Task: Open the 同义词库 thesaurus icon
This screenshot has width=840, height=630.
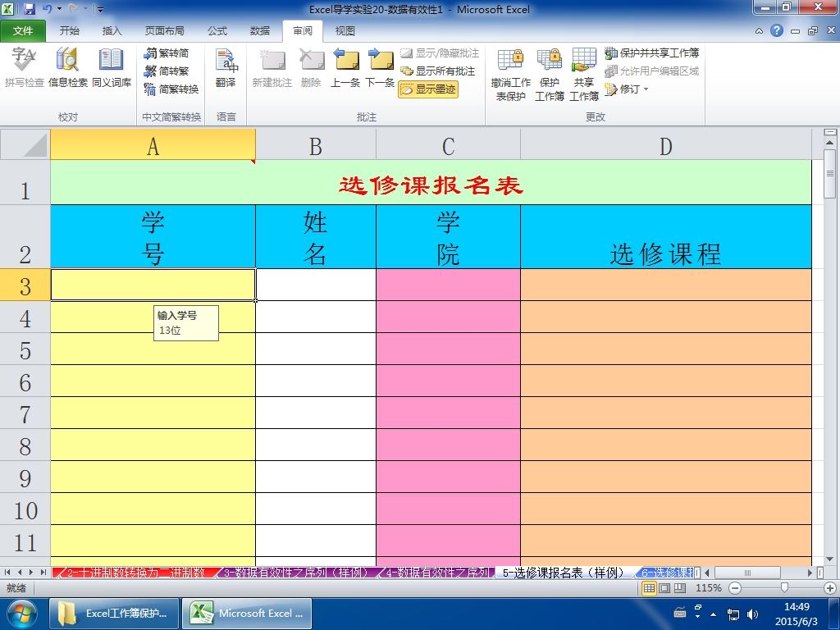Action: (112, 67)
